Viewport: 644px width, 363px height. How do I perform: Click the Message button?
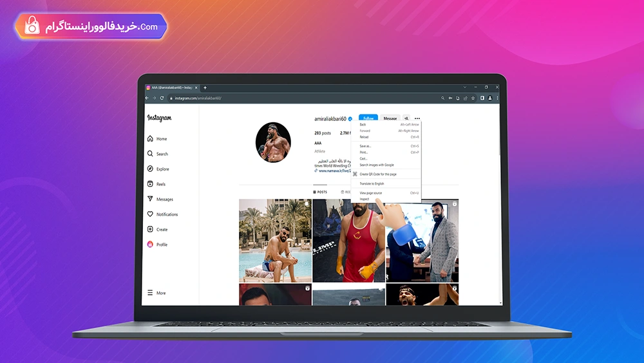[390, 118]
